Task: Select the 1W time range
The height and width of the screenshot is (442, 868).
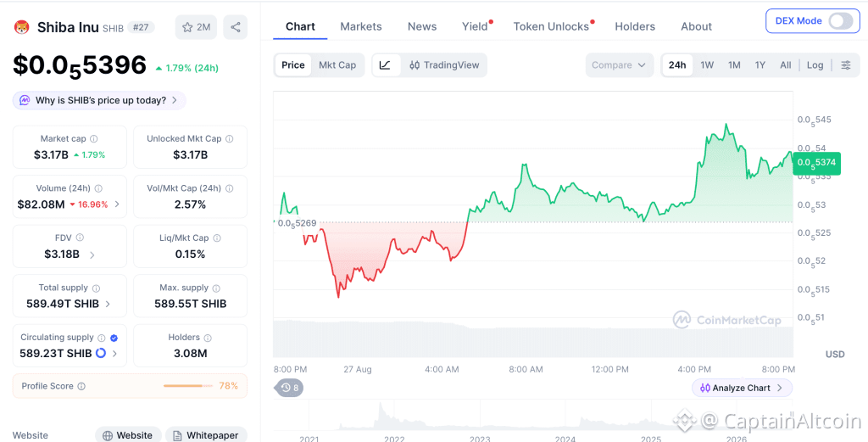Action: [707, 65]
